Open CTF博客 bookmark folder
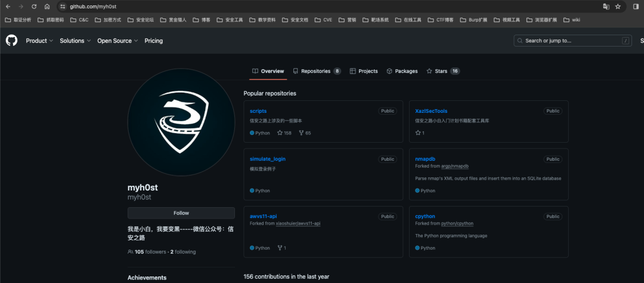Image resolution: width=644 pixels, height=283 pixels. 441,20
